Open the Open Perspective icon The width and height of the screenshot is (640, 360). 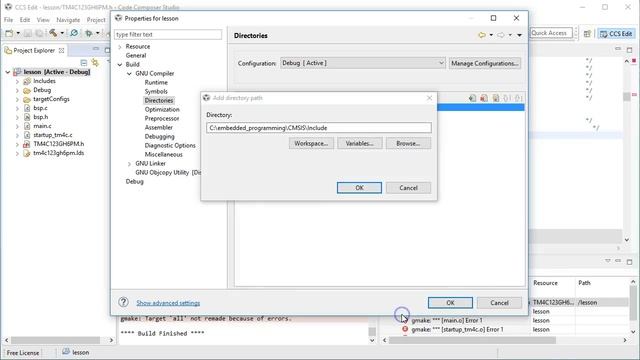[x=587, y=33]
